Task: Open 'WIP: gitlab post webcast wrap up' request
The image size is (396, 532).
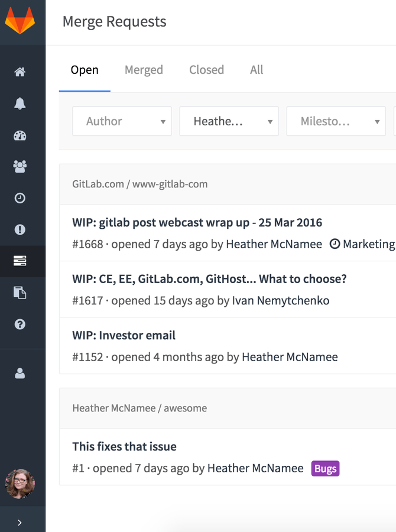Action: pyautogui.click(x=197, y=223)
